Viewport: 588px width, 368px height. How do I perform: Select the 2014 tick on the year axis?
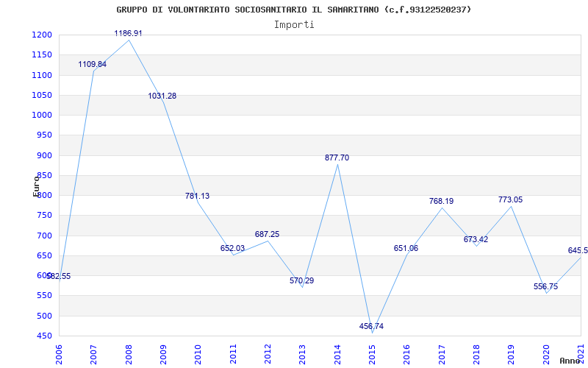click(337, 351)
